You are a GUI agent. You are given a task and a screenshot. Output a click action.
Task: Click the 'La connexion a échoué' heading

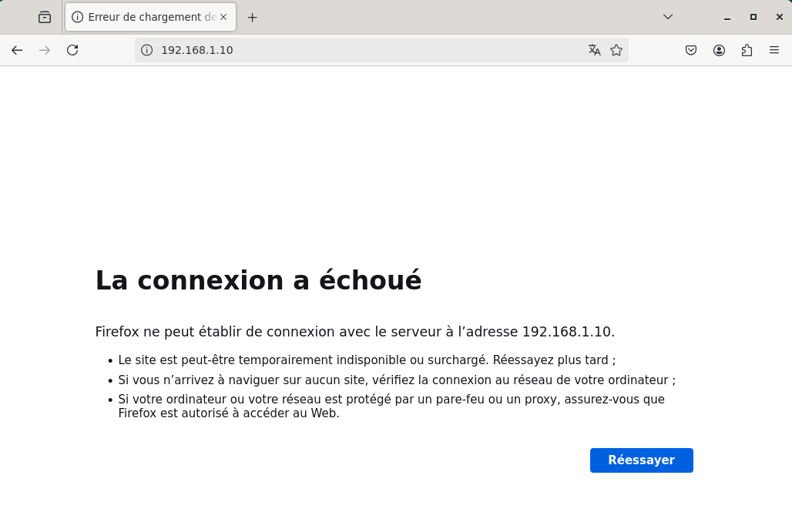click(257, 280)
